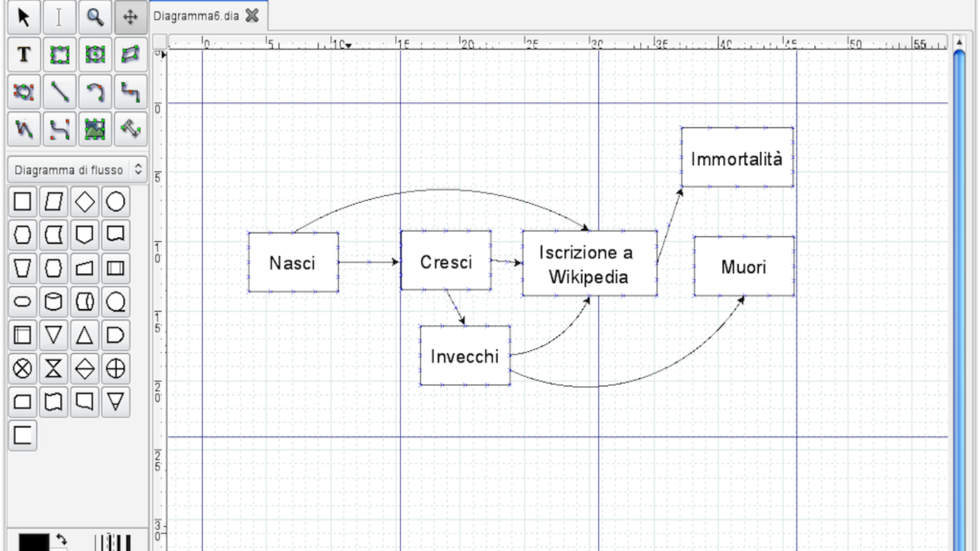
Task: Close the Diagramma6.dia tab
Action: pyautogui.click(x=252, y=16)
